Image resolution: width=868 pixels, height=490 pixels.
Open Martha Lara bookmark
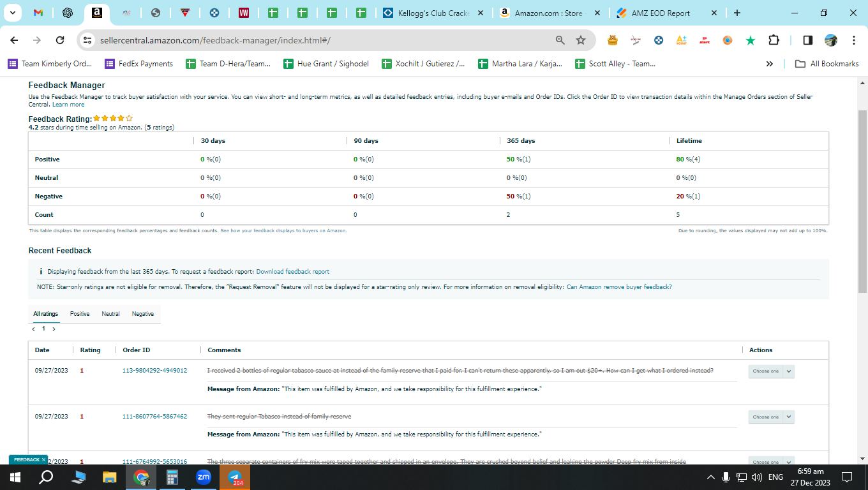pos(520,64)
